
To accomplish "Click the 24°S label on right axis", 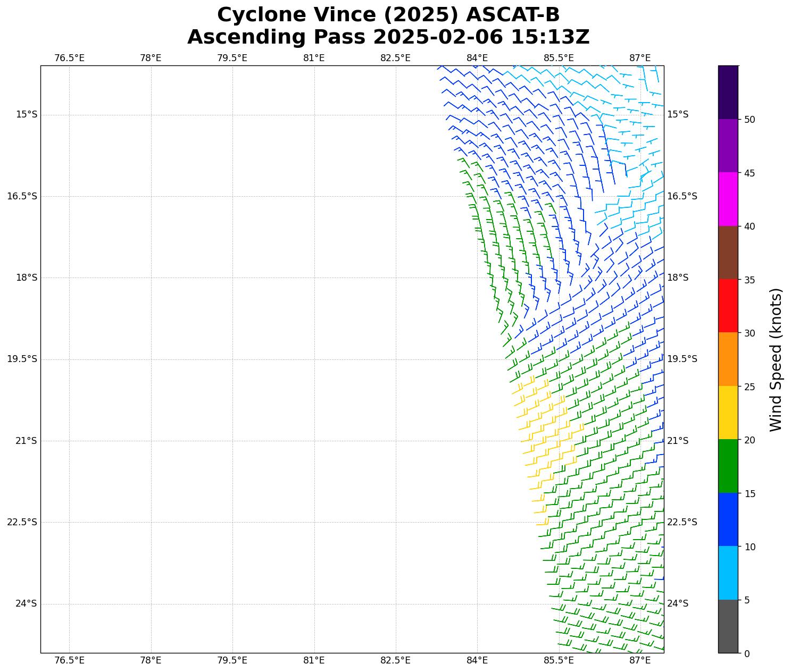I will coord(678,603).
